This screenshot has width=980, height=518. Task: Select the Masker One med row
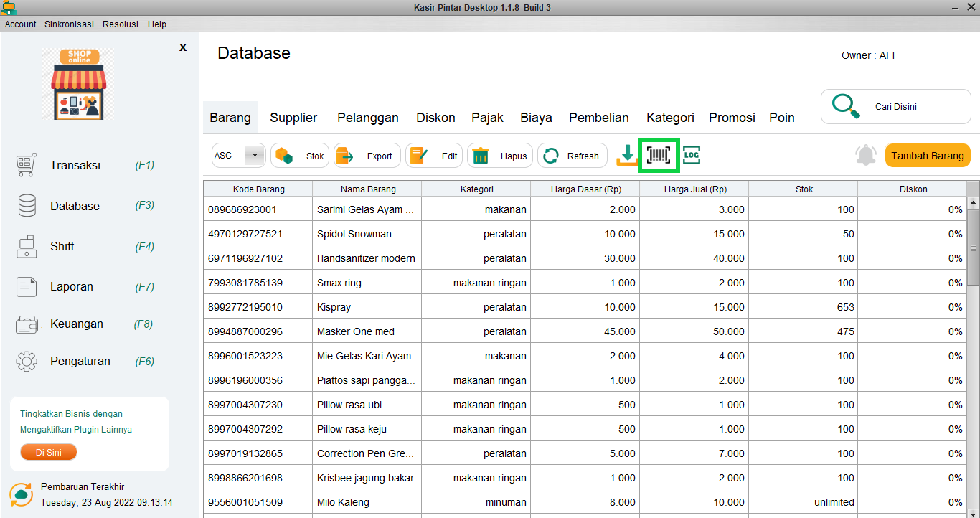[x=585, y=331]
